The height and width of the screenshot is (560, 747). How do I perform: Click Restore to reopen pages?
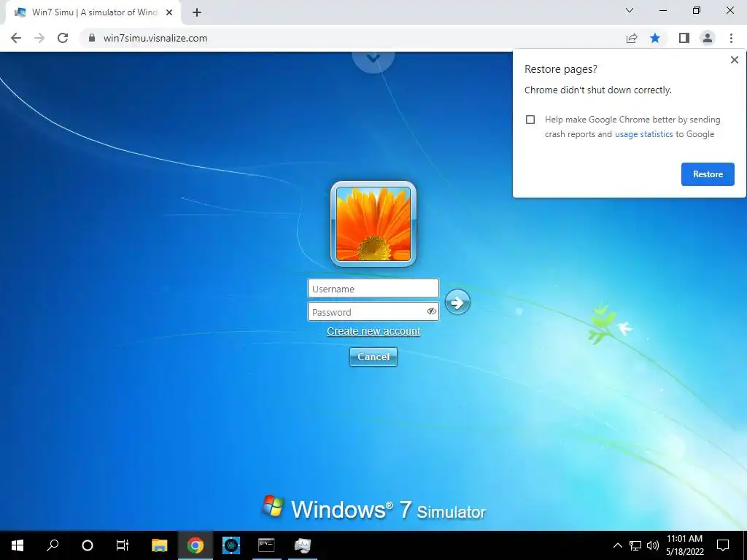point(708,174)
